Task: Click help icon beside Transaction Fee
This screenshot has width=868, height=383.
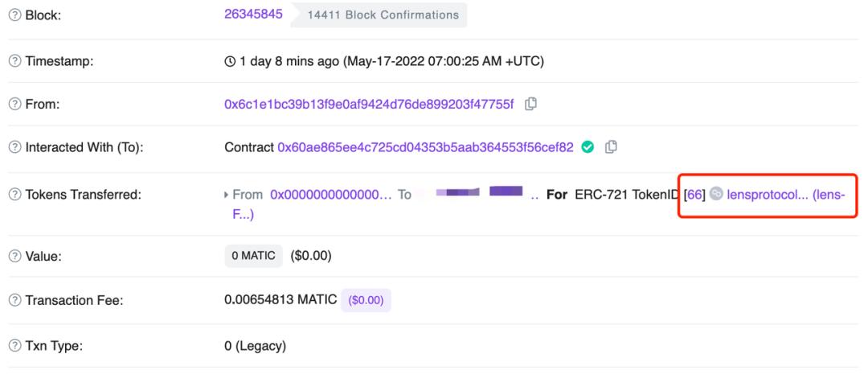Action: point(15,300)
